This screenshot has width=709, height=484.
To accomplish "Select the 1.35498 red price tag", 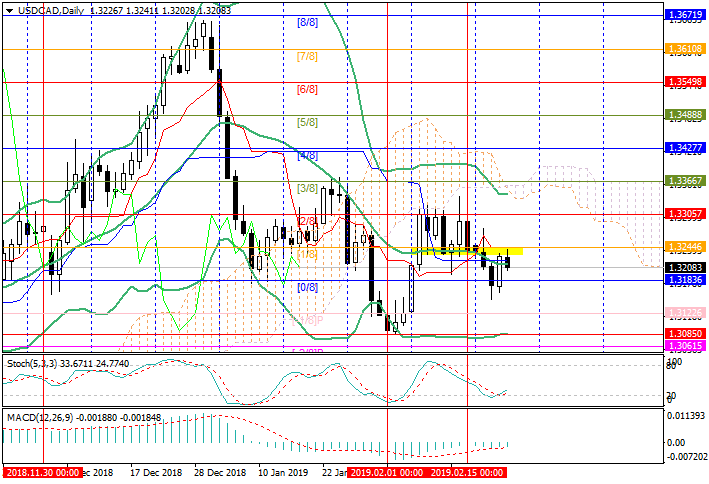I will tap(686, 82).
